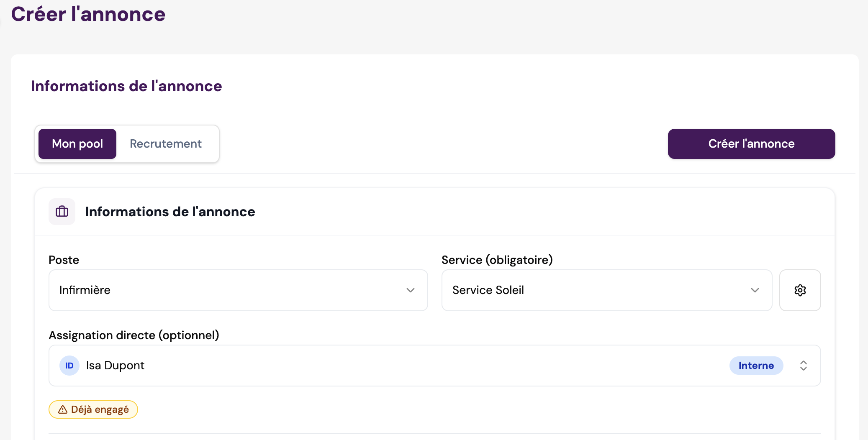868x440 pixels.
Task: Click the ID avatar for Isa Dupont
Action: (69, 366)
